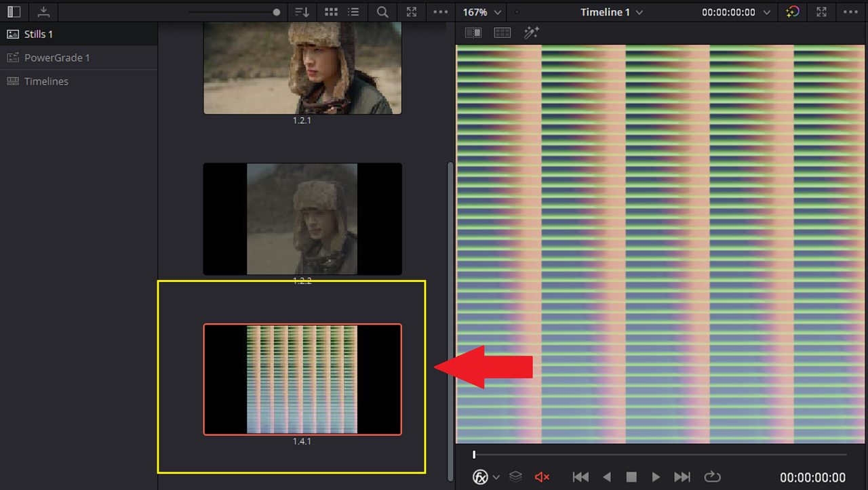Screen dimensions: 868x490
Task: Toggle the gallery album sidebar panel icon
Action: 14,12
